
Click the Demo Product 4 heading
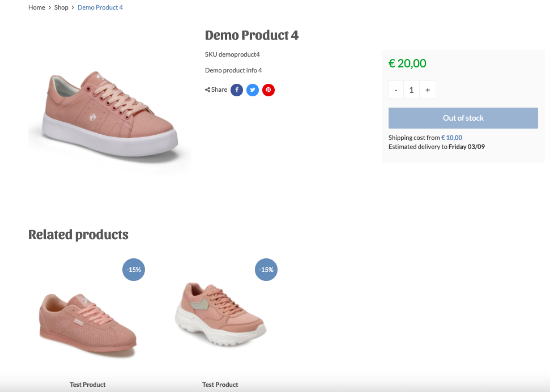coord(251,35)
